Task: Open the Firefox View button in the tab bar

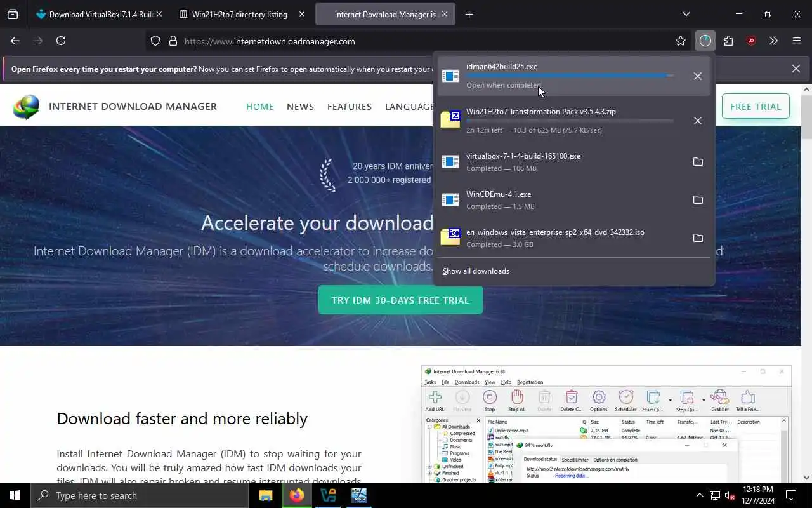Action: click(13, 14)
